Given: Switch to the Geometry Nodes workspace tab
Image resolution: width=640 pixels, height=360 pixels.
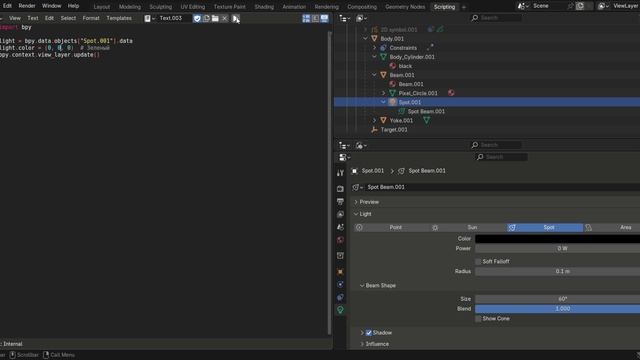Looking at the screenshot, I should [405, 7].
